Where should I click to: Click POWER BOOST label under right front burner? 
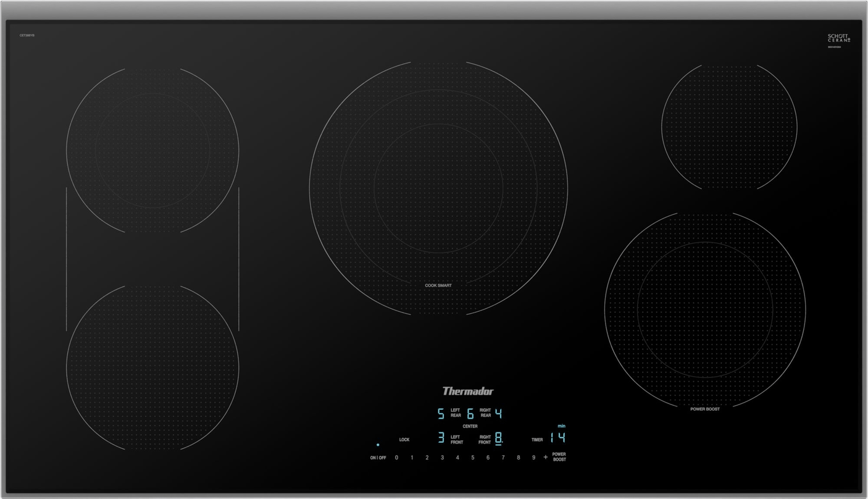(704, 409)
